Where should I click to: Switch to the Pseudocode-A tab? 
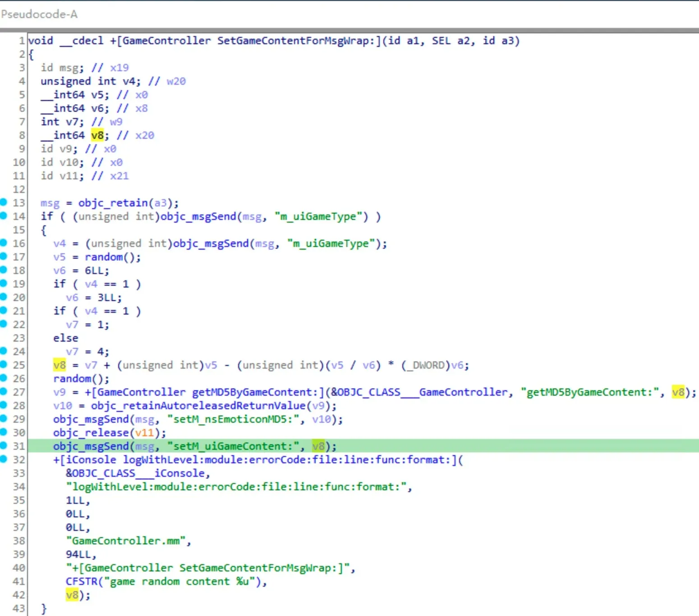pos(39,14)
